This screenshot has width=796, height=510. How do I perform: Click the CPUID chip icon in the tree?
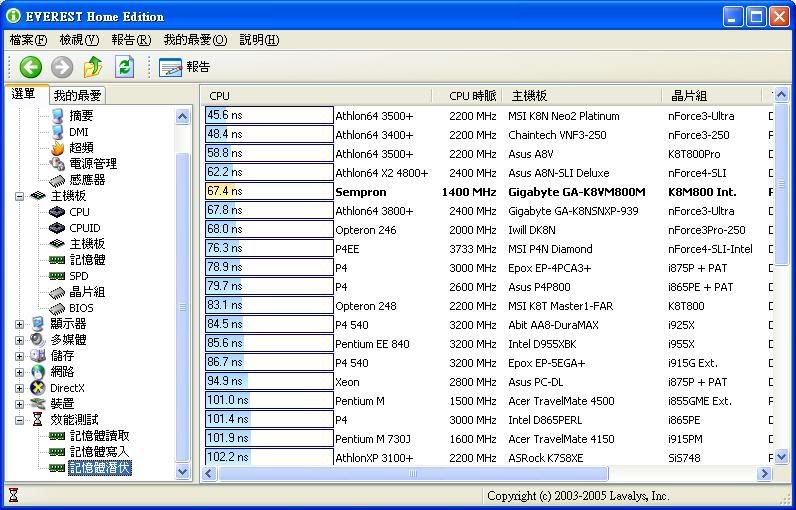click(57, 228)
